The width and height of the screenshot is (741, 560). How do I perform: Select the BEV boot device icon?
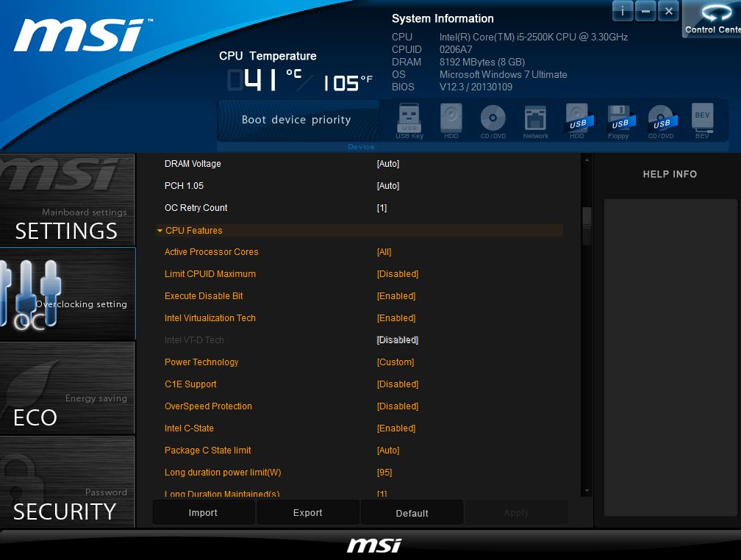pyautogui.click(x=702, y=121)
